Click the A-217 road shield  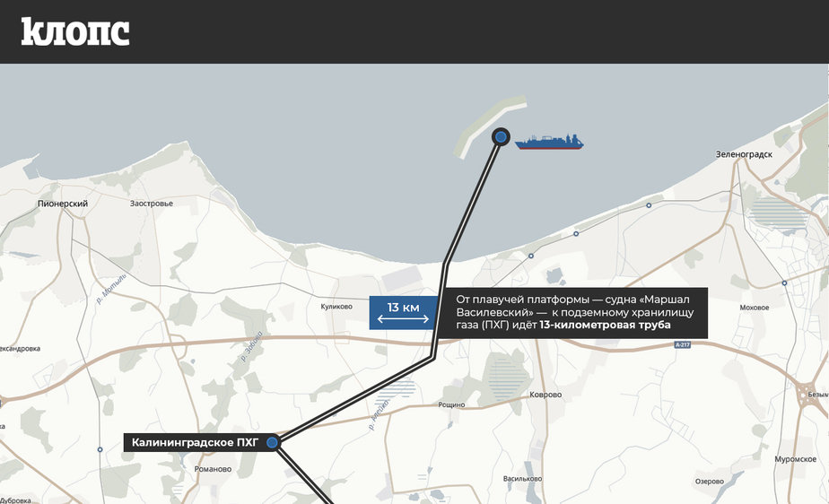click(683, 344)
